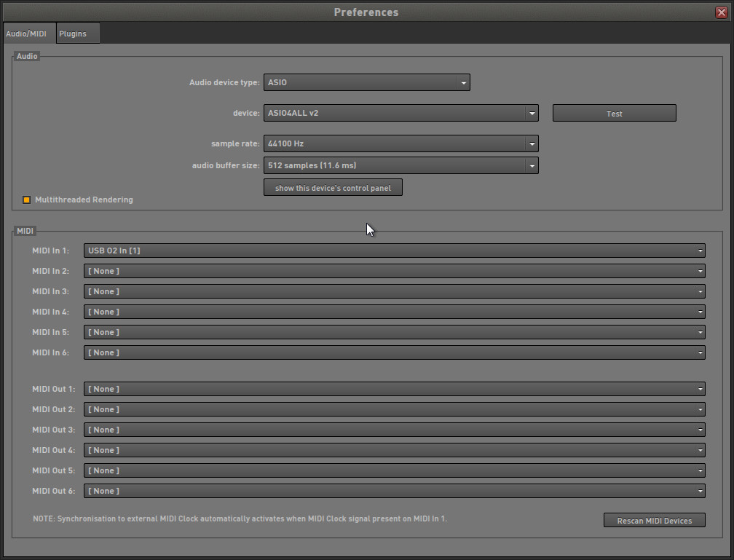Screen dimensions: 734x560
Task: Open the Audio device type dropdown
Action: pos(366,82)
